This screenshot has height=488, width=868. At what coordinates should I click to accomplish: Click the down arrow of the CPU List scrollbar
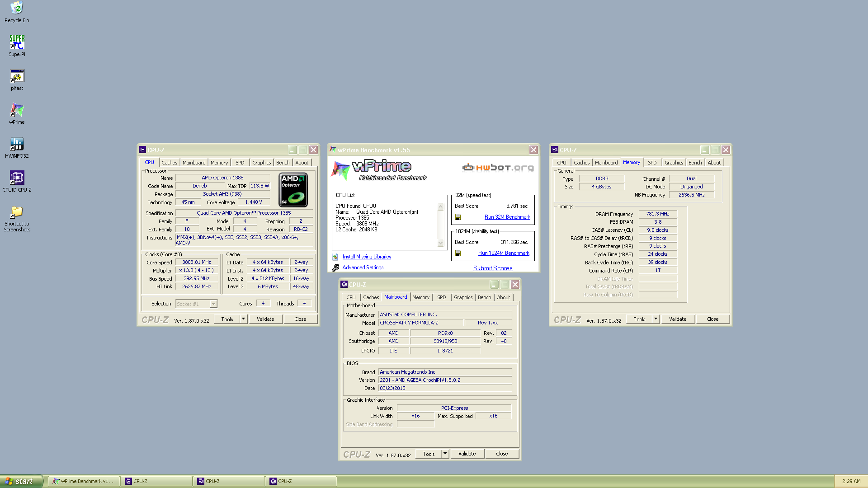pyautogui.click(x=441, y=243)
